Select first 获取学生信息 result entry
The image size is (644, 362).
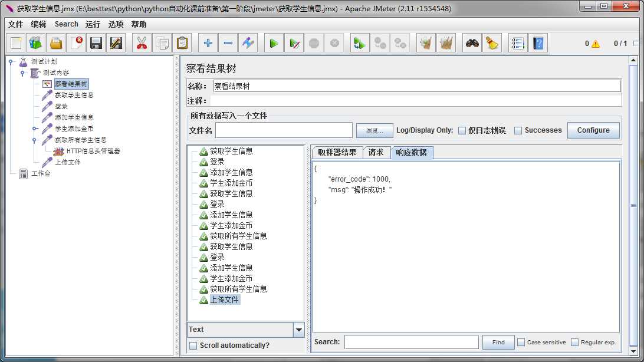(231, 151)
